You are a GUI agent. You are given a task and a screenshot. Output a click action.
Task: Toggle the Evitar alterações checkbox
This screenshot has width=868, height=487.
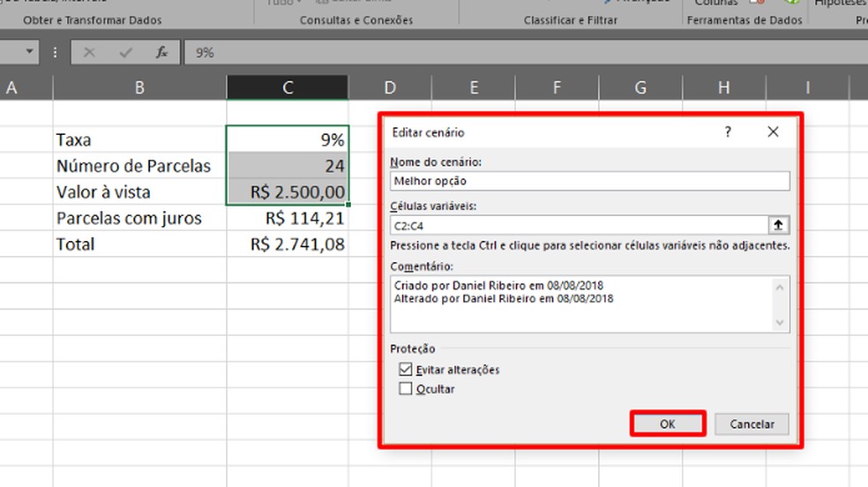405,369
